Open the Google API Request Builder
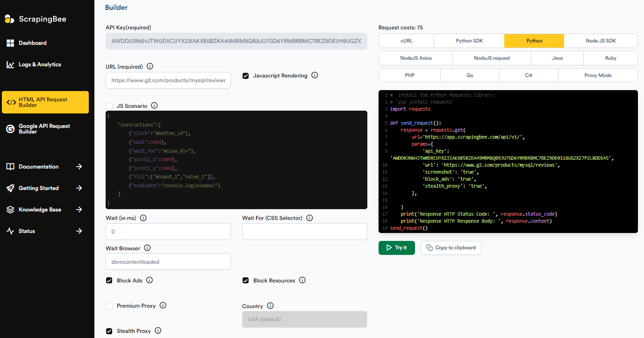This screenshot has width=644, height=338. coord(45,128)
